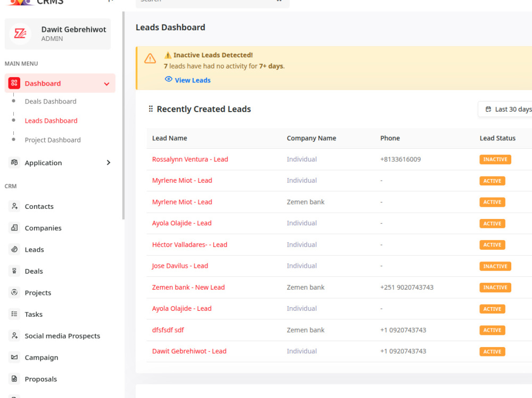Click the Dawit Gebrehiwot profile card
This screenshot has width=532, height=398.
pyautogui.click(x=57, y=34)
